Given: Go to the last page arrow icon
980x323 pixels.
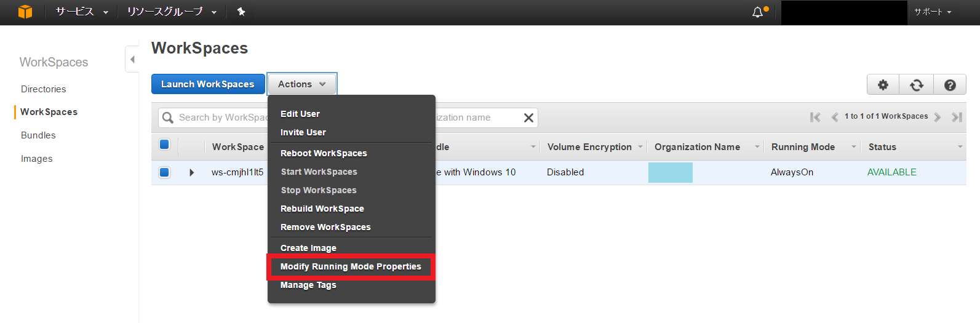Looking at the screenshot, I should tap(957, 117).
